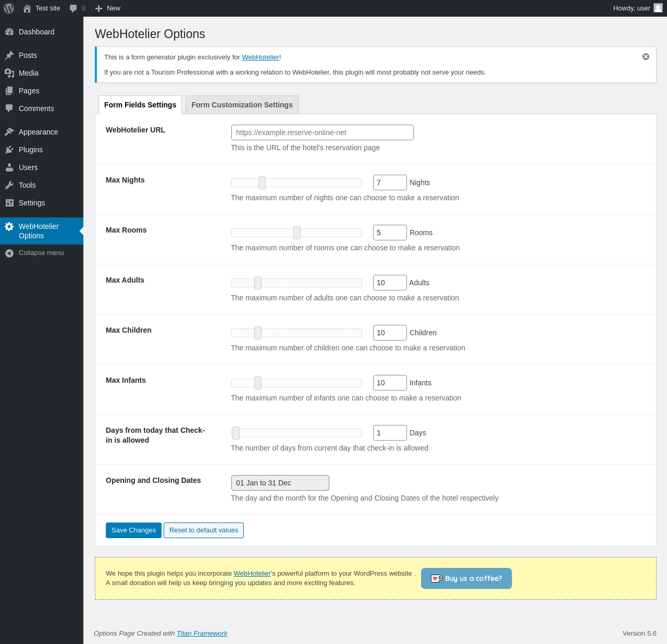
Task: Click the Max Children slider handle
Action: 258,333
